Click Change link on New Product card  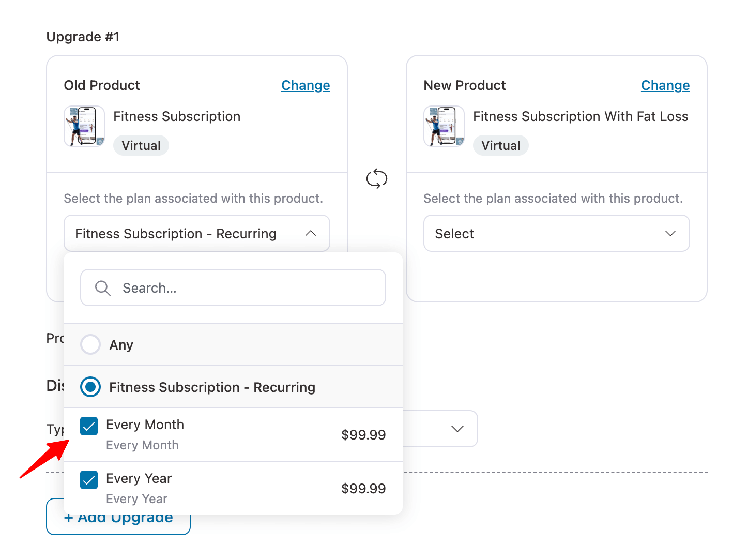pos(665,85)
